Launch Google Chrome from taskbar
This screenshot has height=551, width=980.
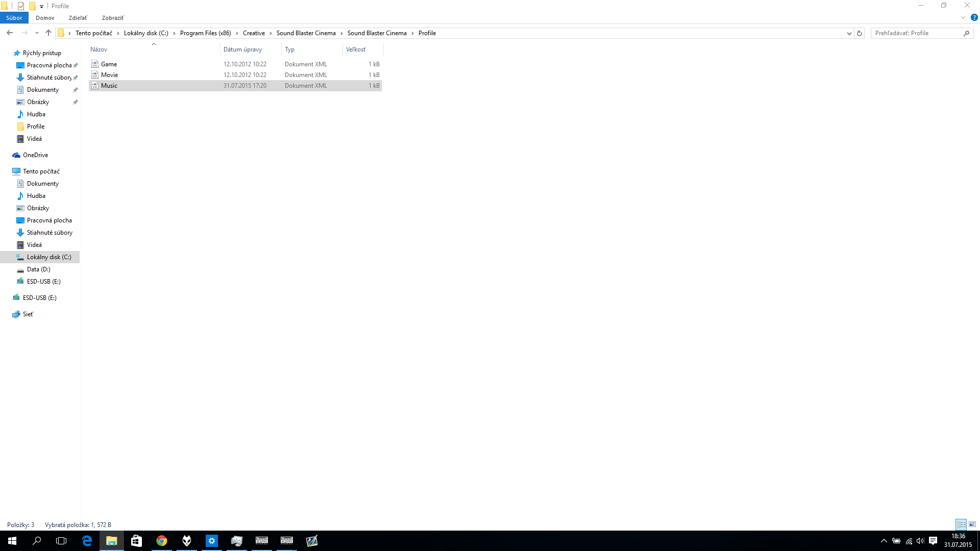coord(161,541)
